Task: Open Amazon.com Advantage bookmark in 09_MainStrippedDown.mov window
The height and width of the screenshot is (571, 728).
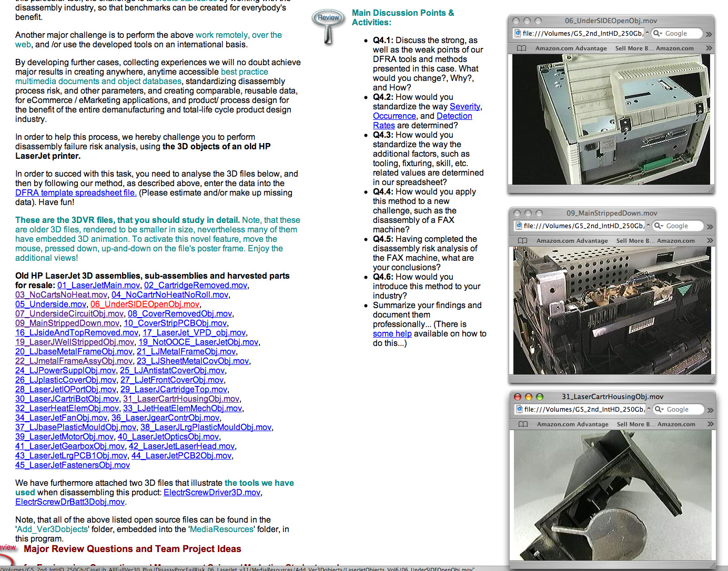Action: (x=572, y=241)
